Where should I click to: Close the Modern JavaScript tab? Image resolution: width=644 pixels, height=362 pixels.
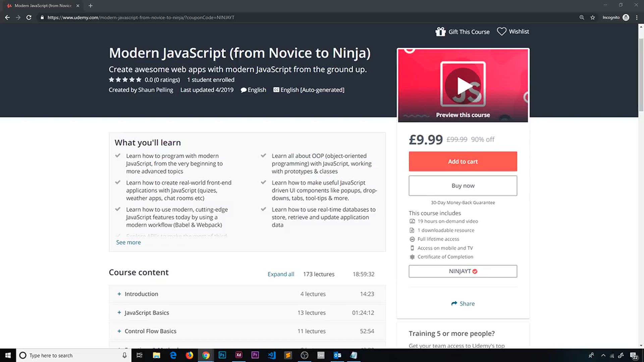click(78, 6)
